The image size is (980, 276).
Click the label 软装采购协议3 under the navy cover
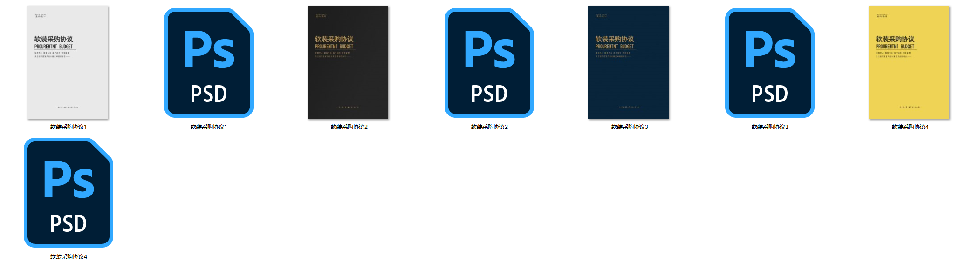(630, 127)
